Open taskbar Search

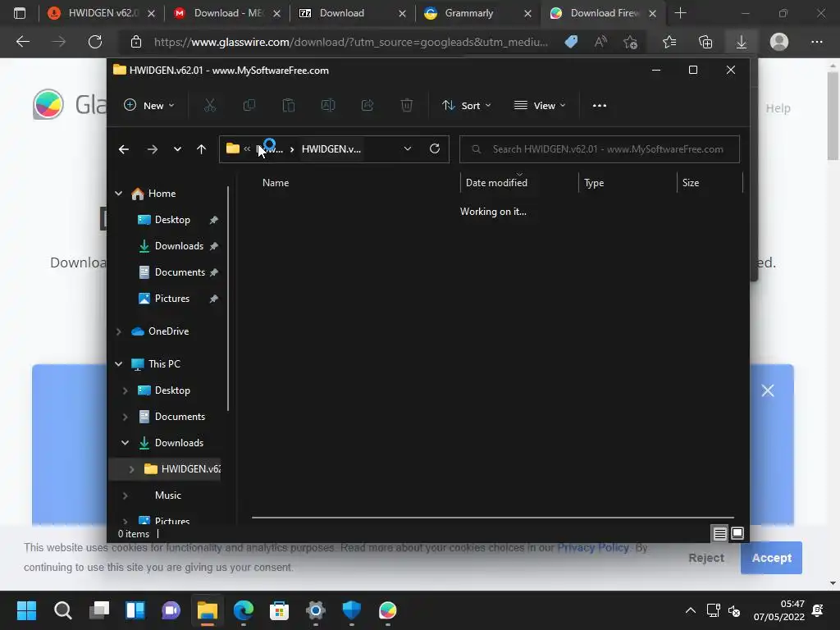click(62, 610)
